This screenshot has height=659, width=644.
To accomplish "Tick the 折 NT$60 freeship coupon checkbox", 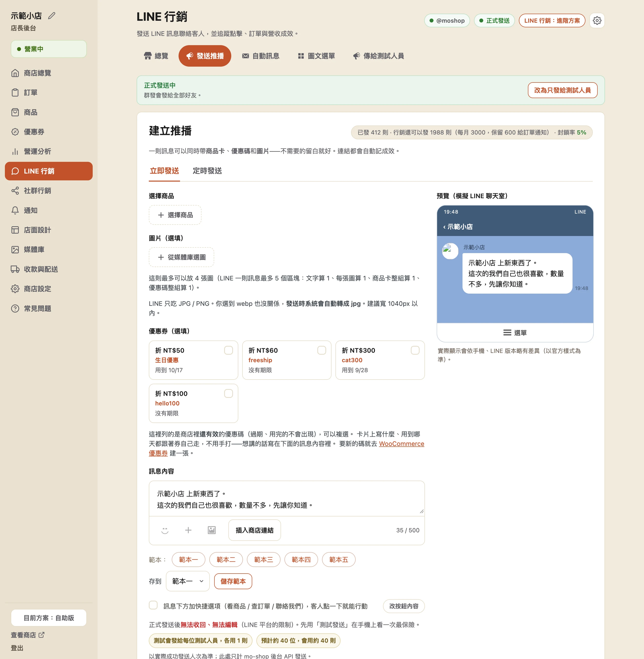I will tap(322, 350).
